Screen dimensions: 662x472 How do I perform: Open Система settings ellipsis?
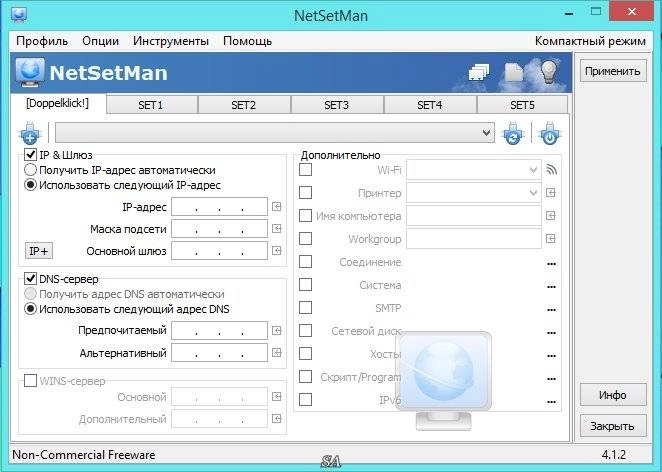551,287
